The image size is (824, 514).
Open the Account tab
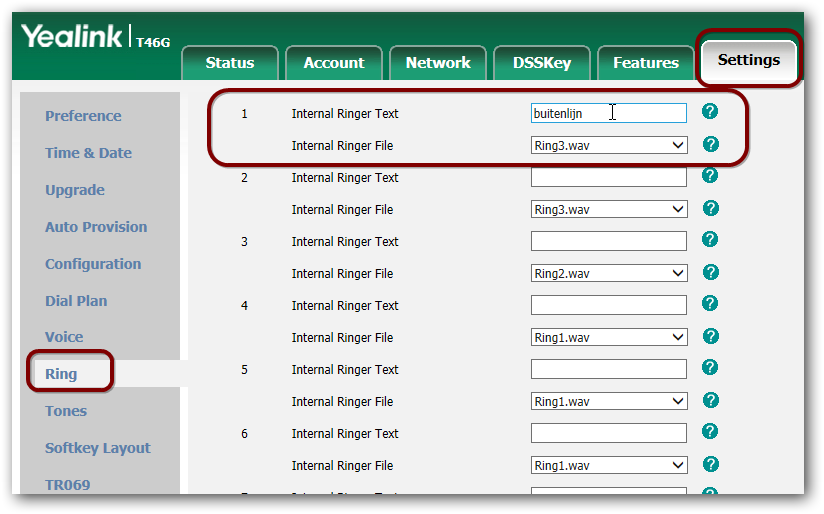pyautogui.click(x=333, y=63)
